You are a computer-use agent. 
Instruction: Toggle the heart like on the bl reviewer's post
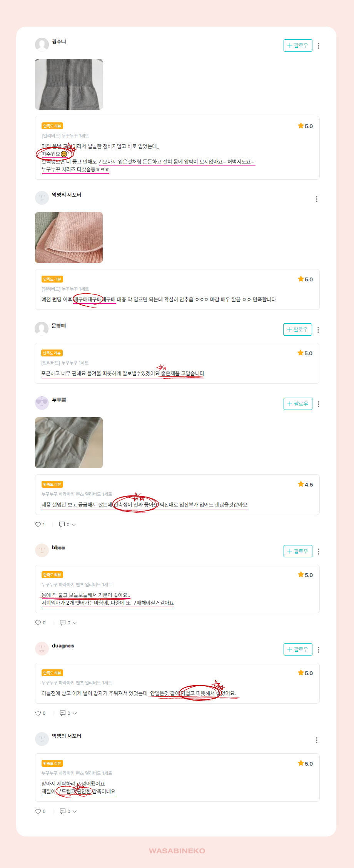[38, 623]
